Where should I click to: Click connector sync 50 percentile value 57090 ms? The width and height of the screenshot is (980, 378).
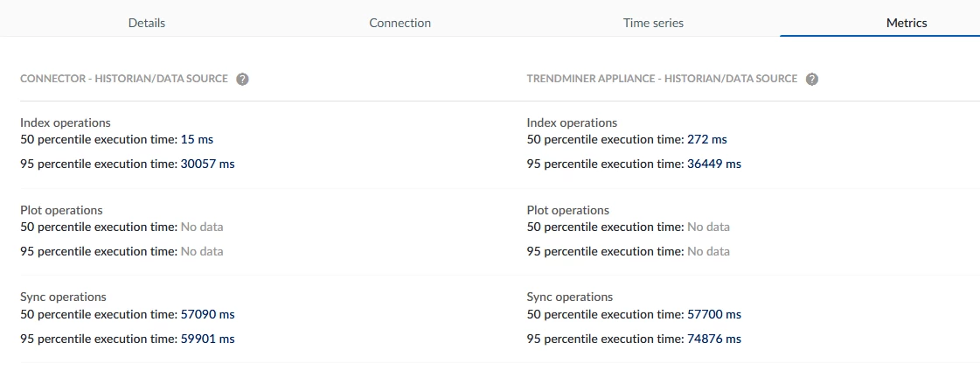click(x=207, y=314)
